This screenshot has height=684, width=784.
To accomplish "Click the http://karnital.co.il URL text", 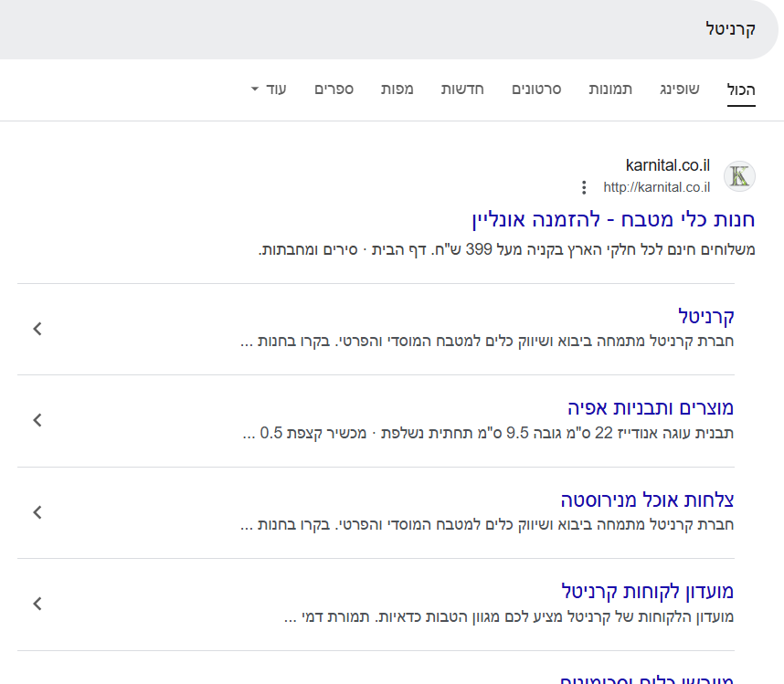I will (656, 187).
